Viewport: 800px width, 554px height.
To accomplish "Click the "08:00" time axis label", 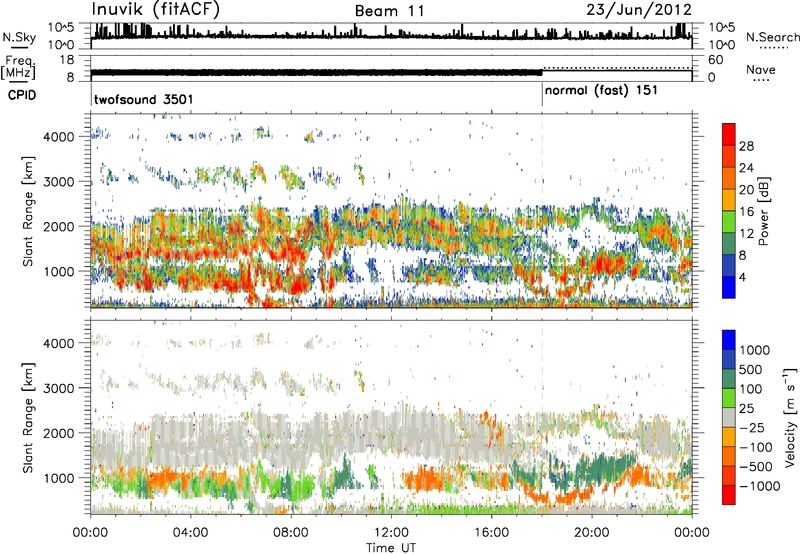I will point(290,533).
